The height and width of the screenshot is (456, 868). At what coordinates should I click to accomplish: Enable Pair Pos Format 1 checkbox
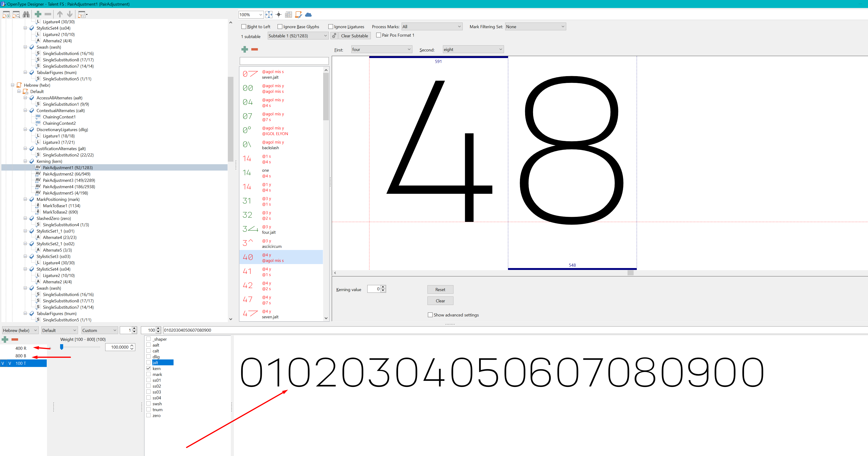click(x=378, y=35)
